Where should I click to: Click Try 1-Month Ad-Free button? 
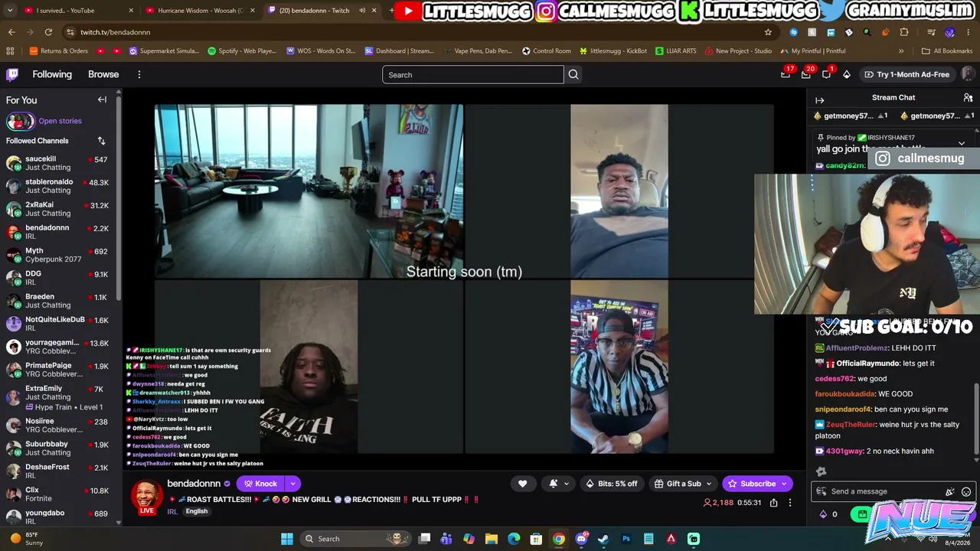tap(906, 74)
